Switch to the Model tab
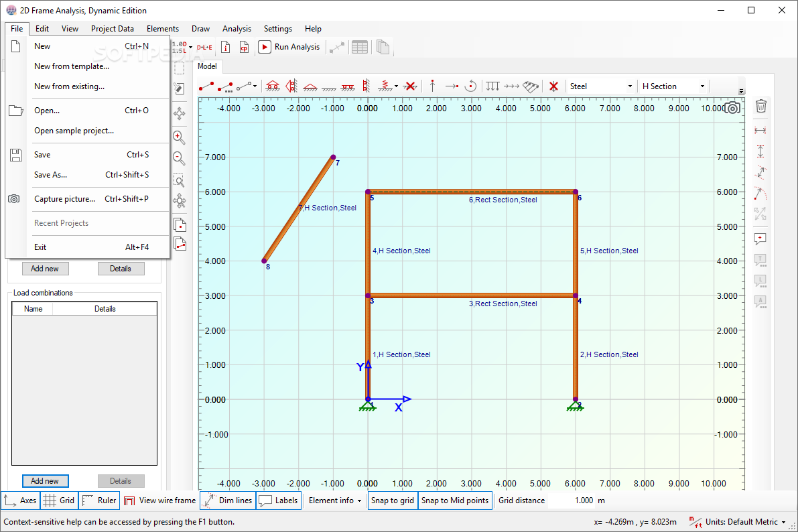The image size is (798, 532). (x=207, y=66)
